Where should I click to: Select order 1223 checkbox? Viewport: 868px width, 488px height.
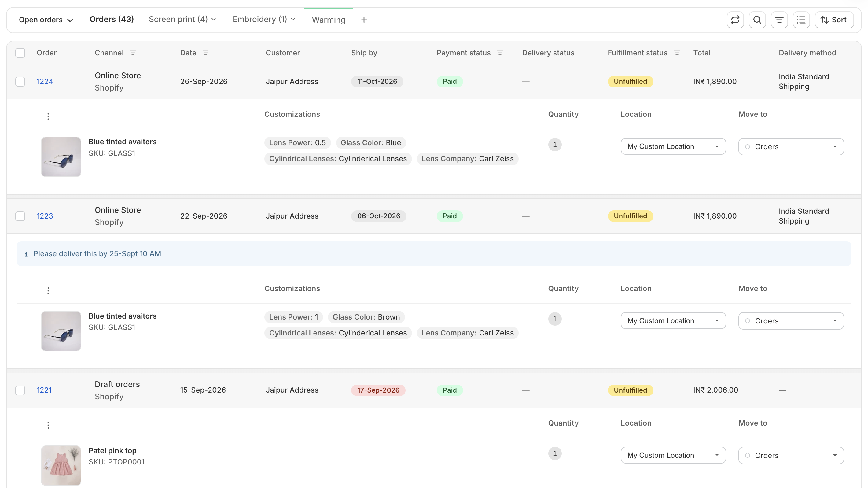pyautogui.click(x=20, y=216)
